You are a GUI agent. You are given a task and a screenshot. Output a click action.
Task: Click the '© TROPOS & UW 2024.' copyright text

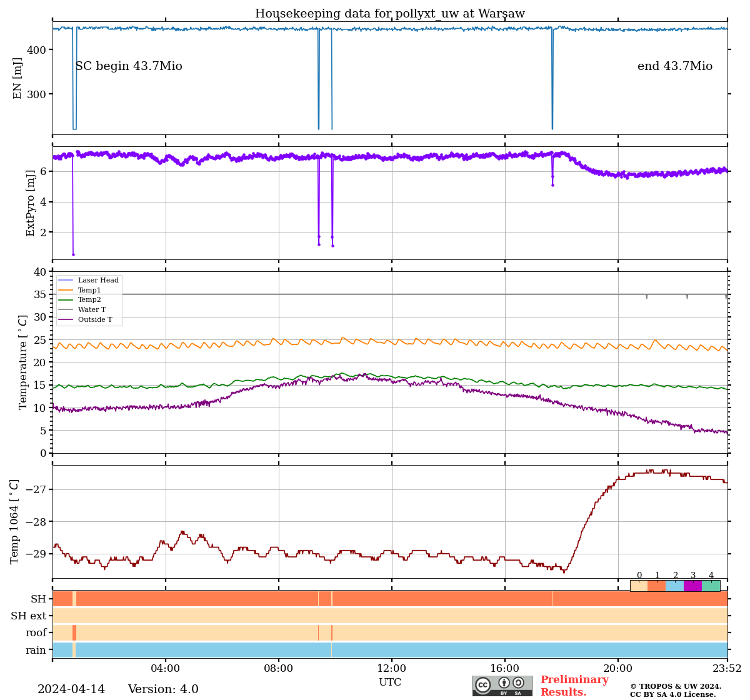point(676,686)
